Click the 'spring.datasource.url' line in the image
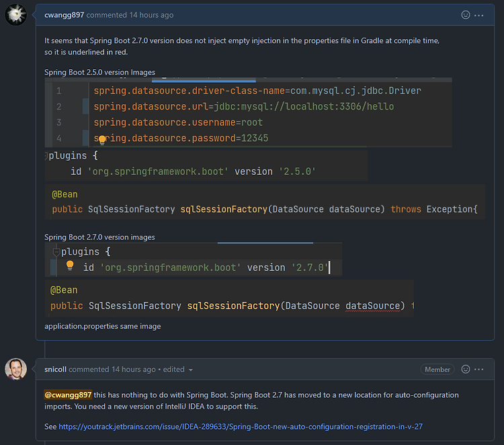 244,106
